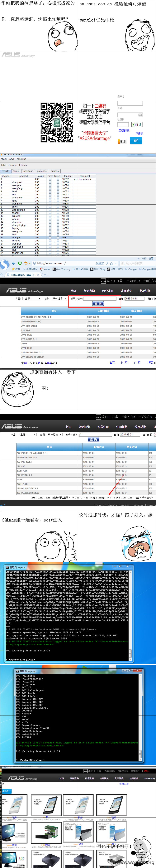Click the new tab plus button
Image resolution: width=156 pixels, height=868 pixels.
45,275
